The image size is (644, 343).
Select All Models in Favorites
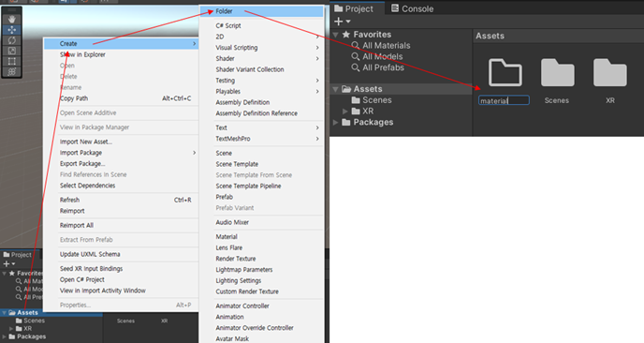point(382,56)
